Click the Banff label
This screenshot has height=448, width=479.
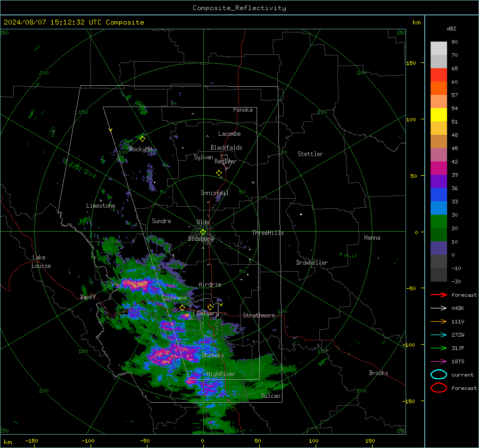(x=88, y=297)
